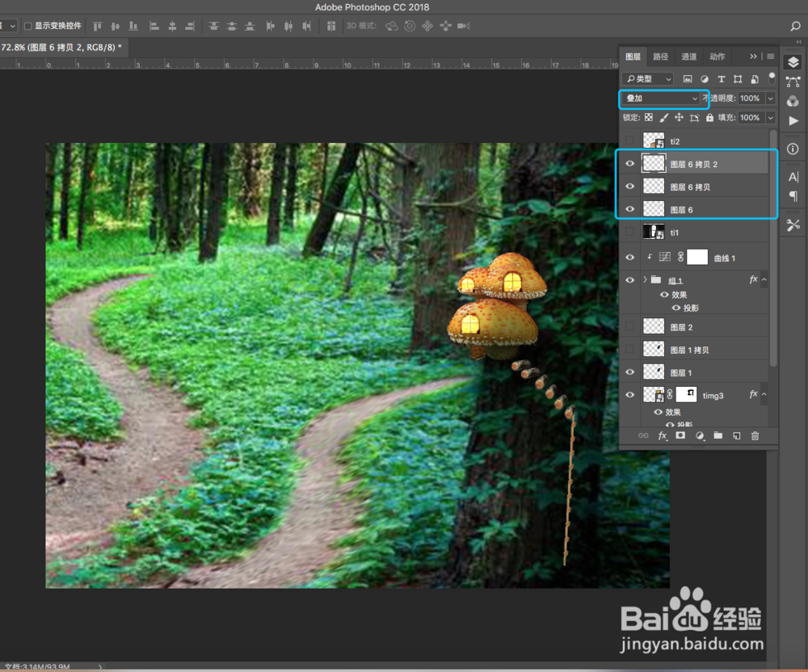Click the create new group folder icon
The height and width of the screenshot is (672, 808).
(x=718, y=435)
